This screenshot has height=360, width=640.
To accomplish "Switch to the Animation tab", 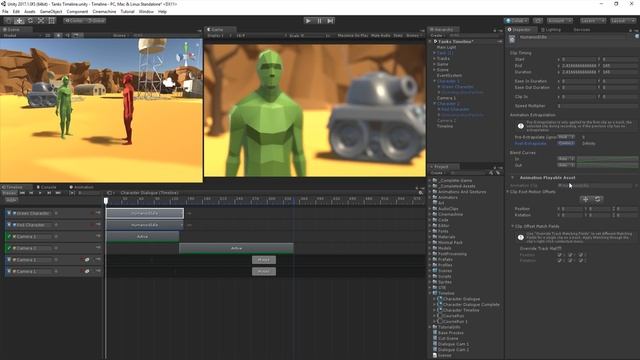I will (81, 187).
